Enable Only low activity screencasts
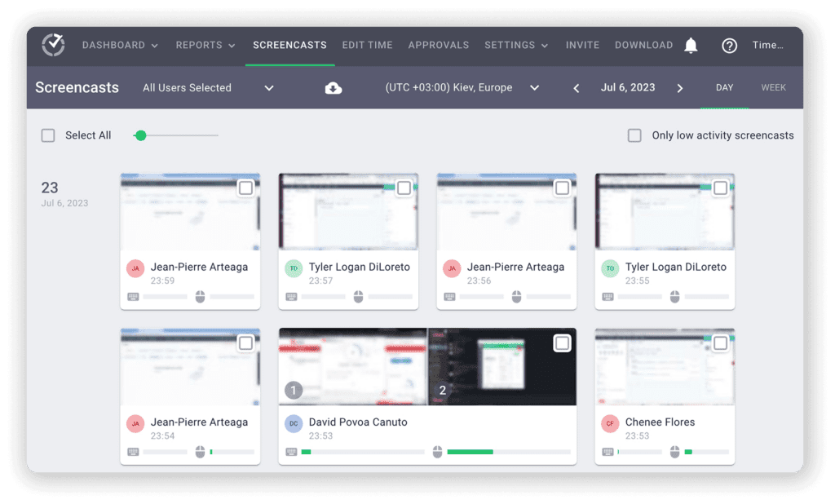 coord(634,135)
